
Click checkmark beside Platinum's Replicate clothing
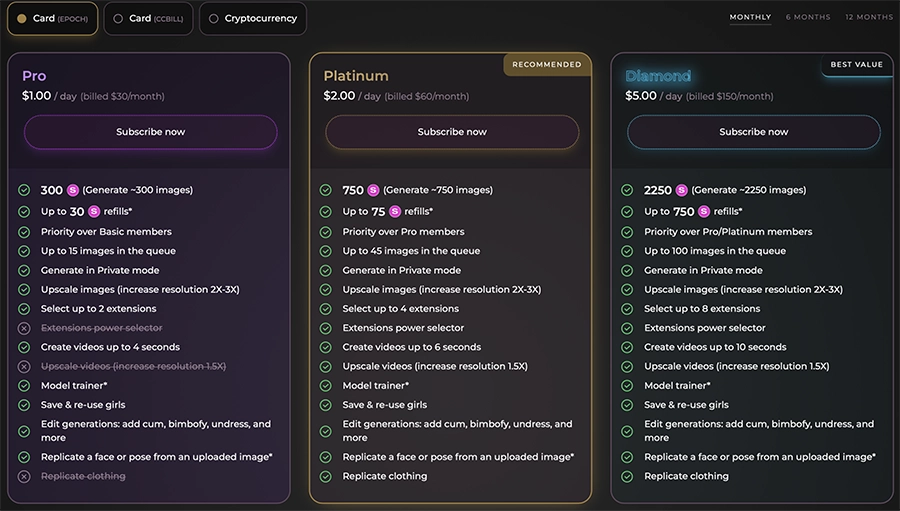tap(325, 477)
